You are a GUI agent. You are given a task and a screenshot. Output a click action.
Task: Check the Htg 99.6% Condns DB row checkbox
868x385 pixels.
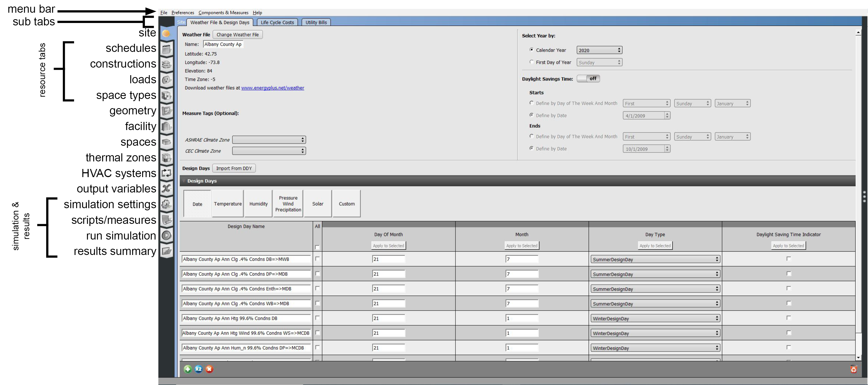(x=317, y=318)
